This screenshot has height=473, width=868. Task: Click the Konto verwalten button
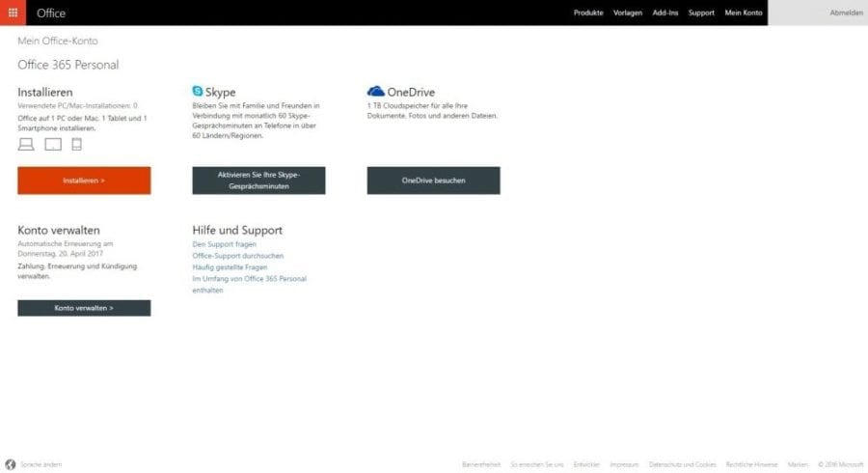coord(84,308)
